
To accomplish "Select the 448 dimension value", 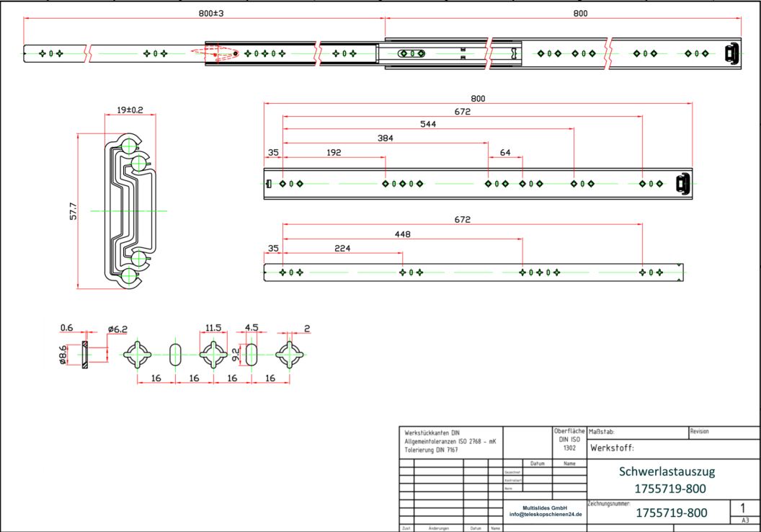I will [402, 234].
